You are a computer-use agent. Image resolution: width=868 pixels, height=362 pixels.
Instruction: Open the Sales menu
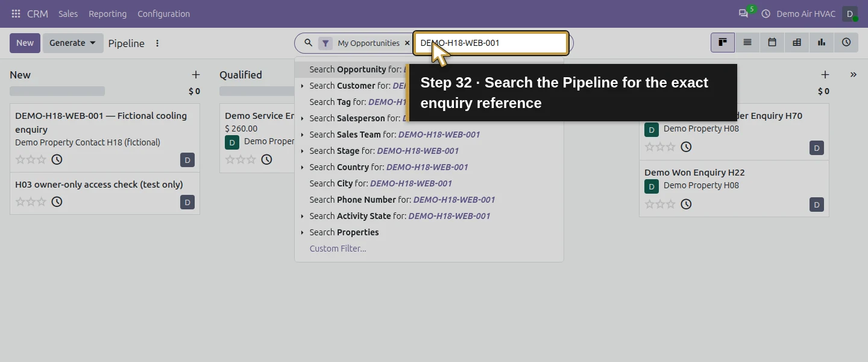[x=68, y=14]
